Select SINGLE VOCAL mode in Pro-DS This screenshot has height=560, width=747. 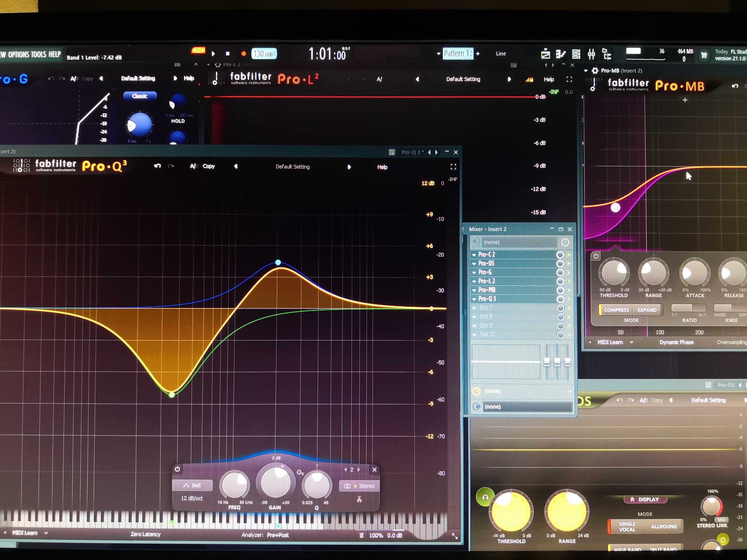627,527
